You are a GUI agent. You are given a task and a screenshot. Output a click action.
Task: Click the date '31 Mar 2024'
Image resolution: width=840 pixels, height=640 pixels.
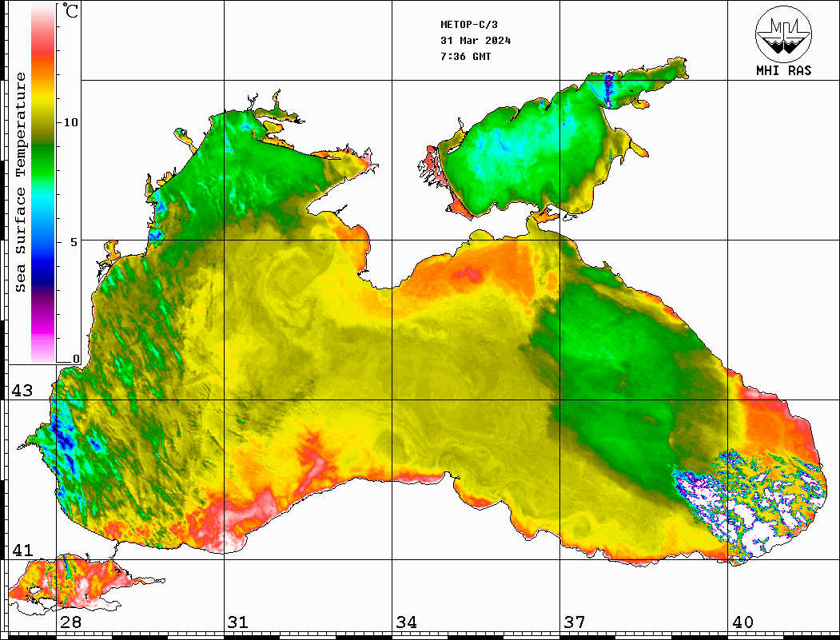coord(476,41)
